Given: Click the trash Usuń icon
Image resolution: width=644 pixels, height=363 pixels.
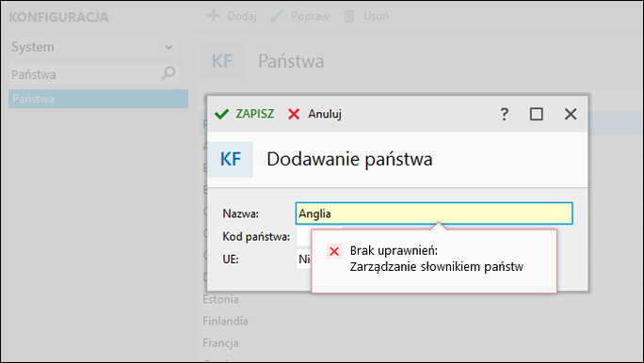Looking at the screenshot, I should (x=348, y=16).
